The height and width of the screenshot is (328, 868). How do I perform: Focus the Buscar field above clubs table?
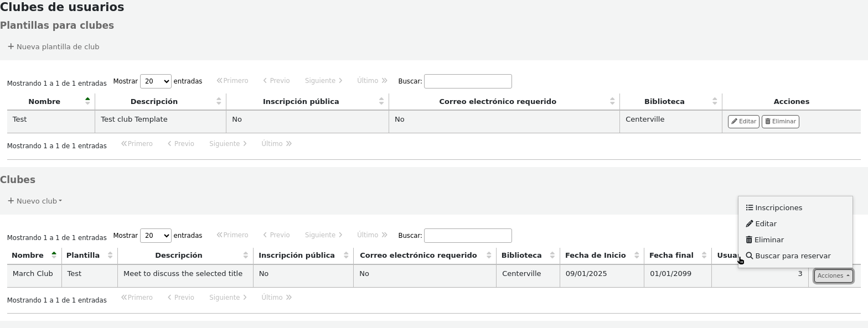[468, 236]
